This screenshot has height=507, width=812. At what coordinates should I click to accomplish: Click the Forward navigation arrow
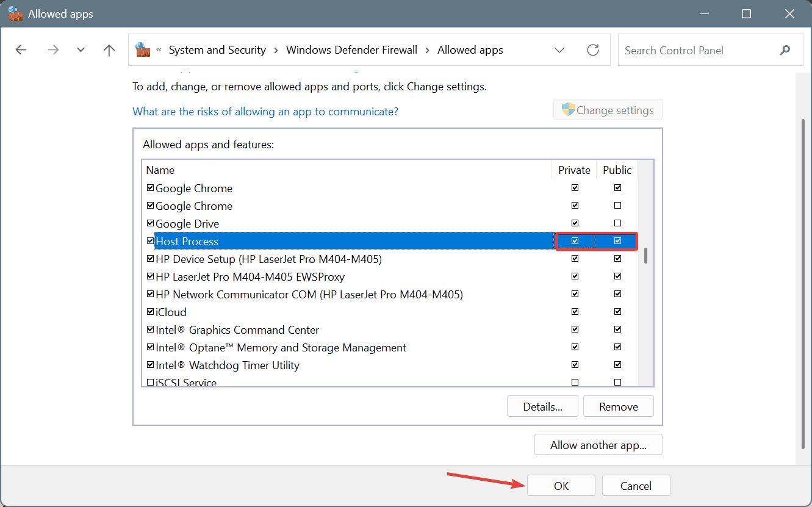53,50
